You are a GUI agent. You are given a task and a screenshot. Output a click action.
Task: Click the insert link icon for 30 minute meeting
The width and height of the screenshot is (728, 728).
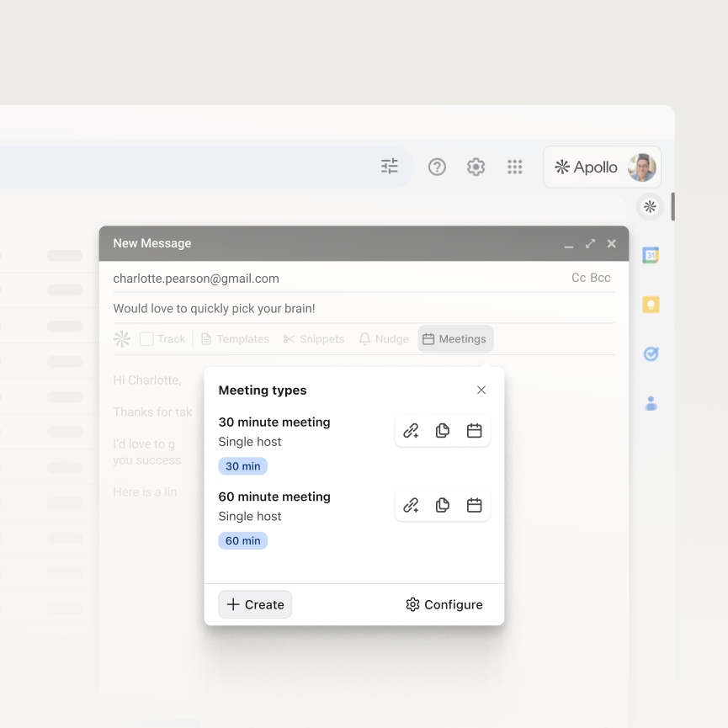pyautogui.click(x=411, y=431)
